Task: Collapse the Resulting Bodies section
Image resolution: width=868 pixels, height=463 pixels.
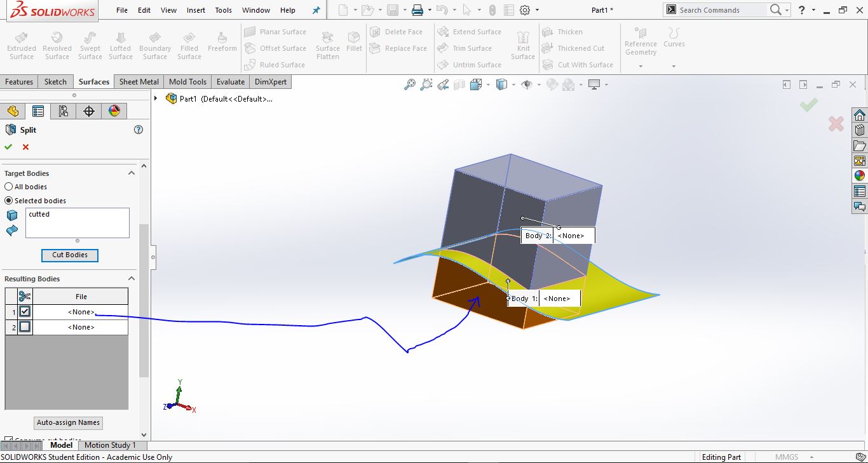Action: click(x=132, y=278)
